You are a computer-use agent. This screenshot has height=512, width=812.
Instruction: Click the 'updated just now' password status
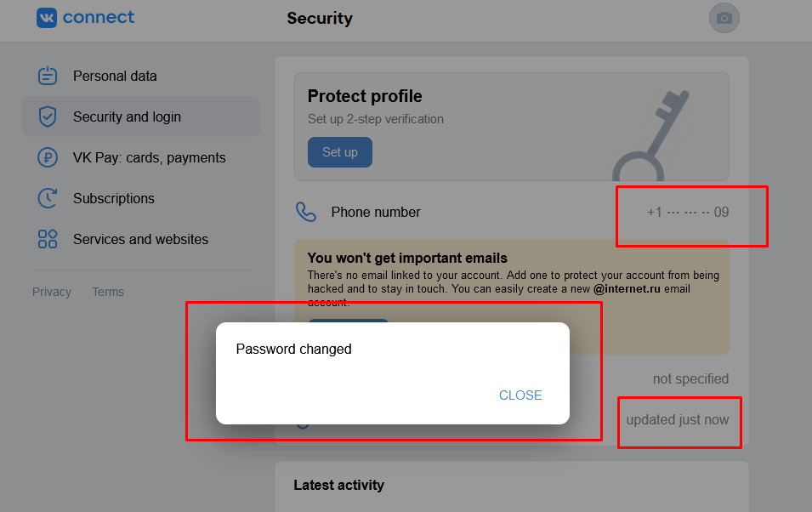(x=678, y=419)
